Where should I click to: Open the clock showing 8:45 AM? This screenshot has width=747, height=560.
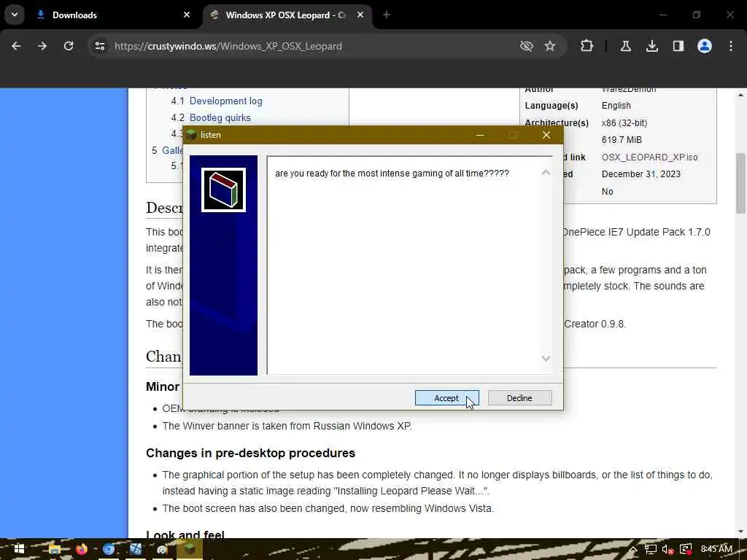click(x=716, y=548)
